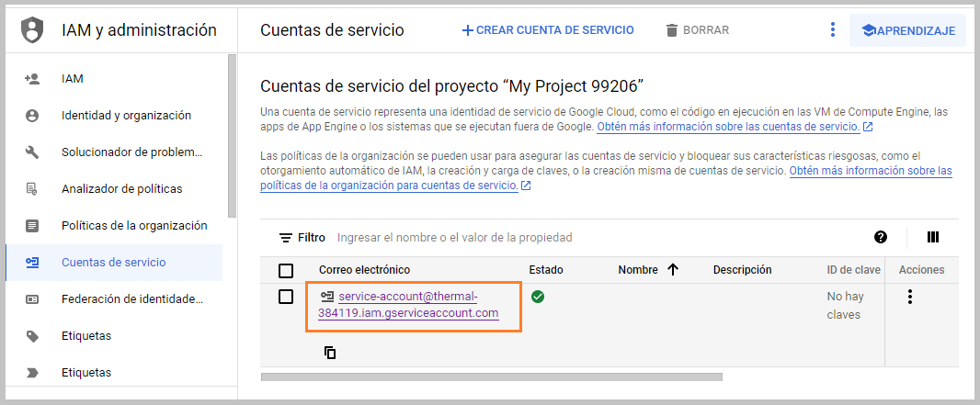This screenshot has width=980, height=405.
Task: Click the IAM y administración heading text
Action: tap(140, 30)
